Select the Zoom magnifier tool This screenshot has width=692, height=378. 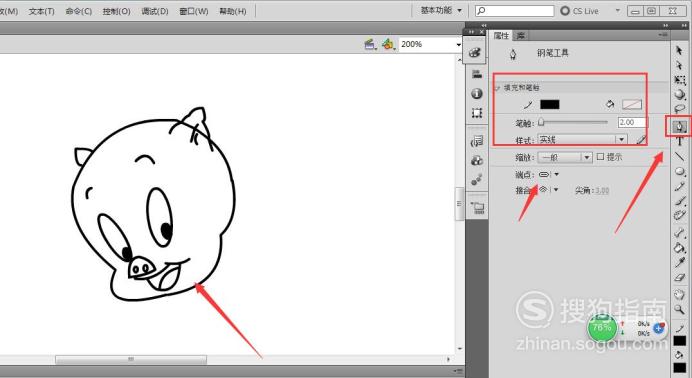click(x=680, y=309)
